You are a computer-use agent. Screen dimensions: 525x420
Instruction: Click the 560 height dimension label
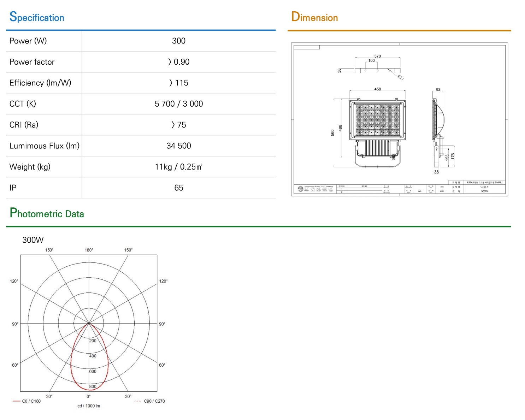[x=332, y=133]
